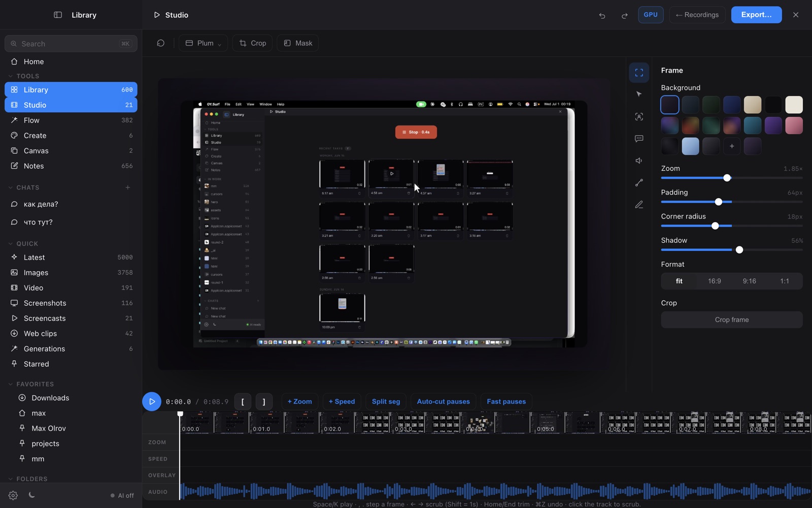
Task: Add custom background with plus swatch
Action: 732,146
